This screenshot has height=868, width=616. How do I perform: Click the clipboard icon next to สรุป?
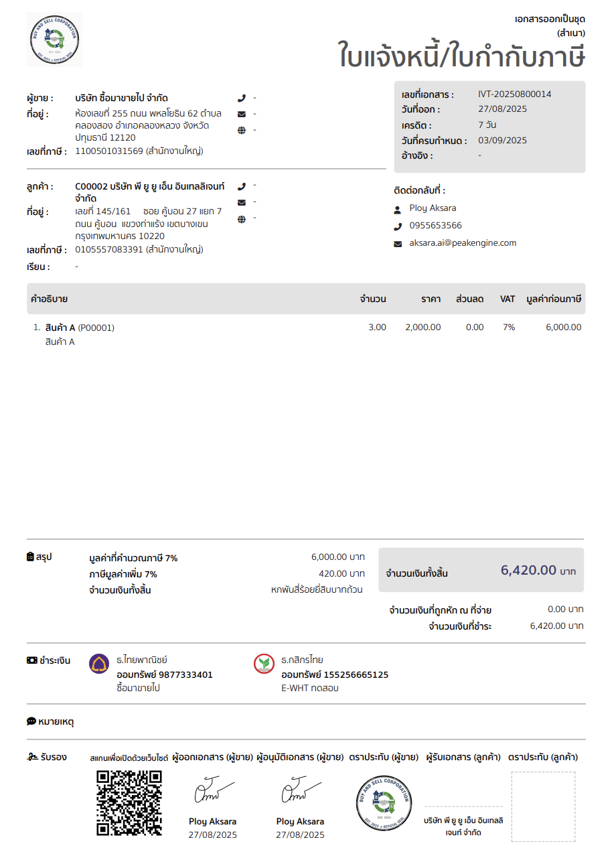pos(30,557)
